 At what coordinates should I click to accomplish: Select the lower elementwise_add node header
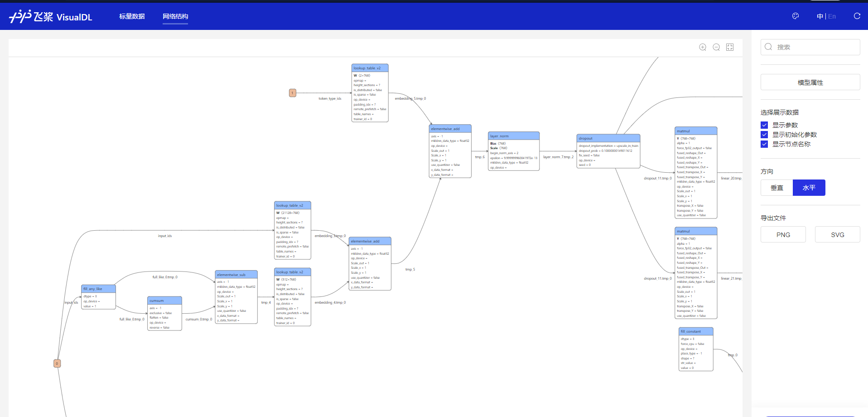click(370, 241)
